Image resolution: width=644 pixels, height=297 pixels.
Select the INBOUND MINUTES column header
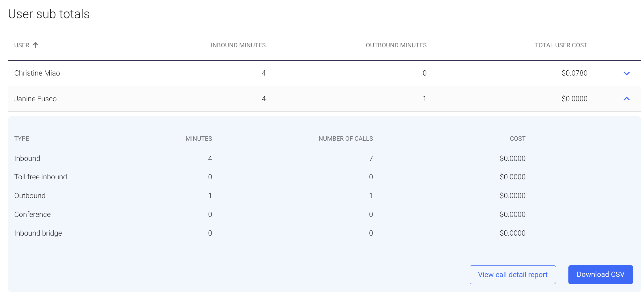click(x=238, y=45)
